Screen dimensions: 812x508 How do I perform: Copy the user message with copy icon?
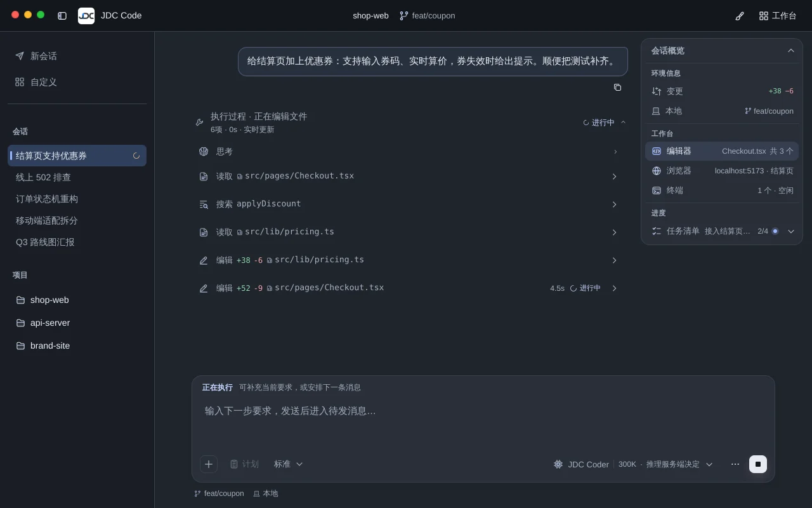pos(617,88)
